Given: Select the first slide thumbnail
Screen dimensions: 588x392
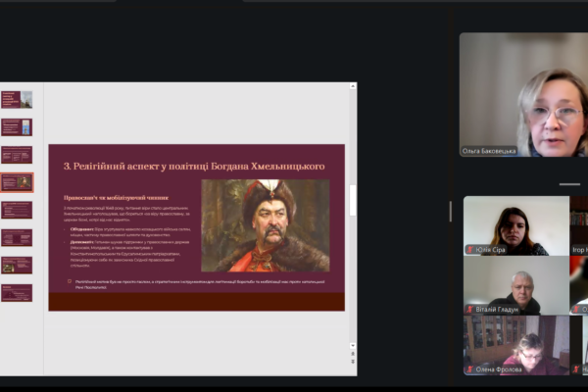Looking at the screenshot, I should pyautogui.click(x=17, y=99).
